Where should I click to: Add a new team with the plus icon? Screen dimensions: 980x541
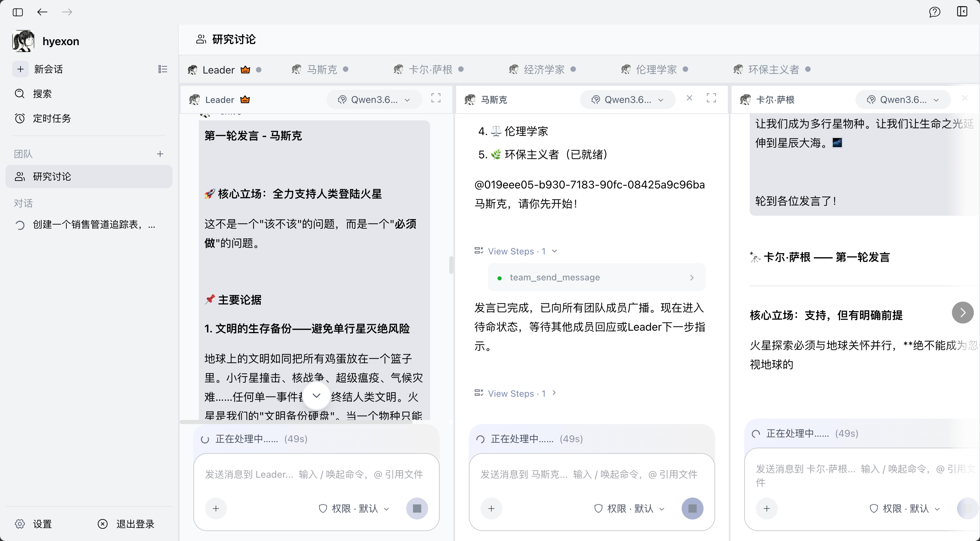(x=160, y=154)
